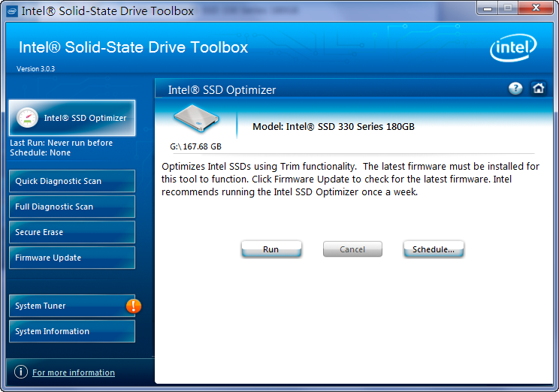Click the Model: Intel SSD 330 Series text
Viewport: 559px width, 392px height.
[x=334, y=126]
